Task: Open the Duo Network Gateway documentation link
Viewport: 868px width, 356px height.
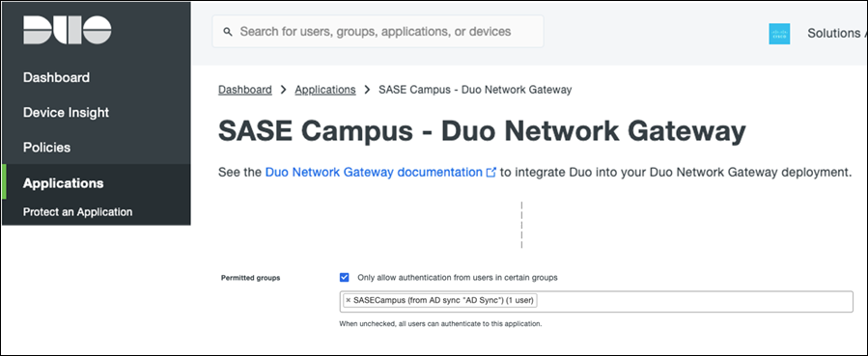Action: coord(374,173)
